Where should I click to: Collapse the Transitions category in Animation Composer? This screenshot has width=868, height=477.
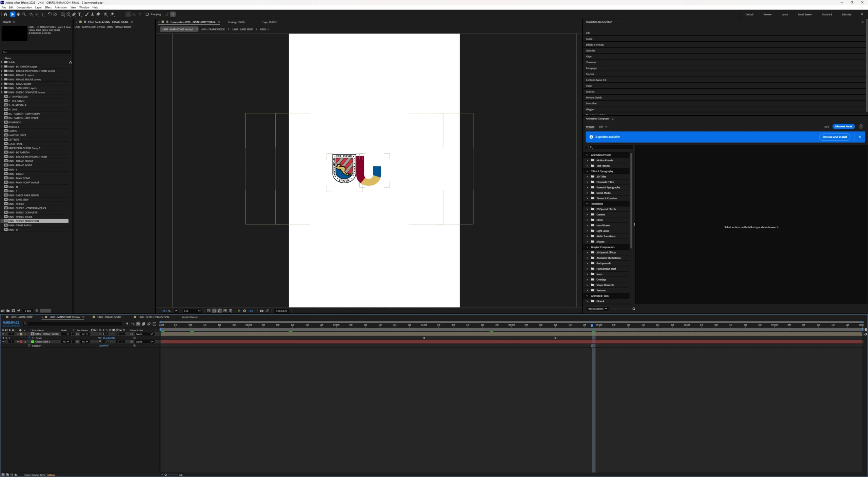(587, 204)
